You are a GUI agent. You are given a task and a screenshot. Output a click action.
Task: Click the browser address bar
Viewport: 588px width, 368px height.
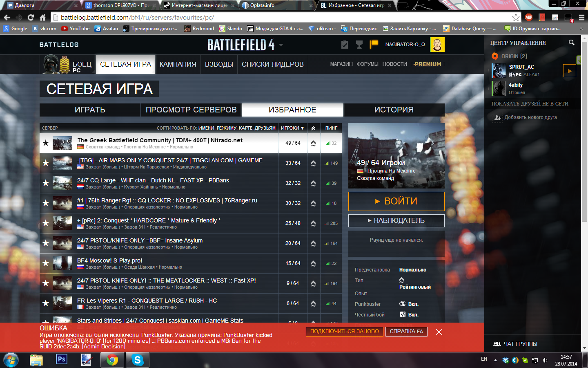tap(282, 17)
